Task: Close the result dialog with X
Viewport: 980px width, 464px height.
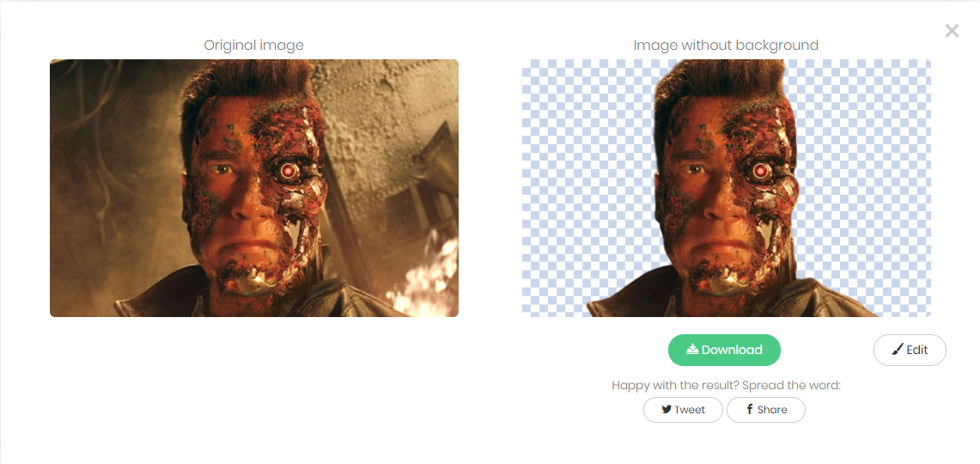Action: tap(952, 31)
